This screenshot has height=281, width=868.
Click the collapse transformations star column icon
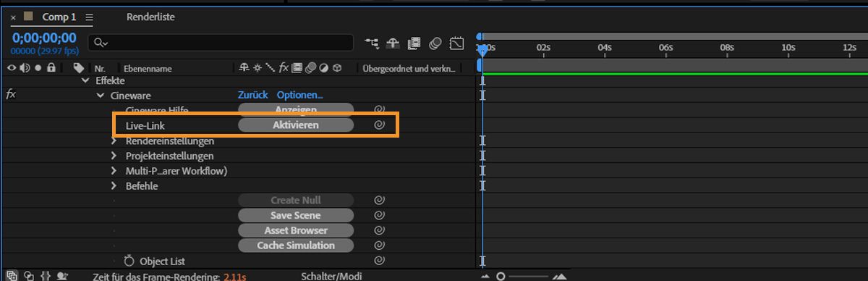coord(258,68)
